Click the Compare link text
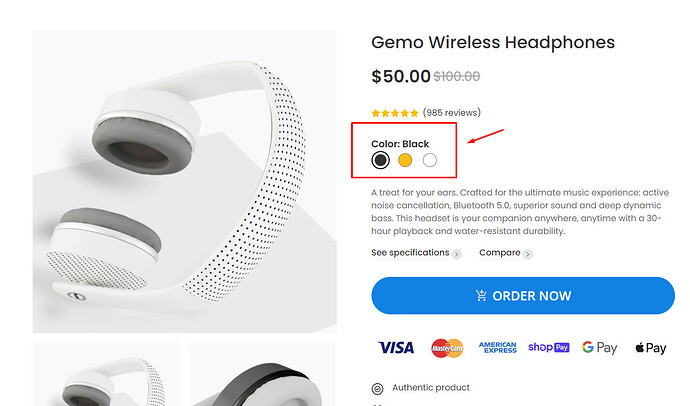 tap(499, 253)
